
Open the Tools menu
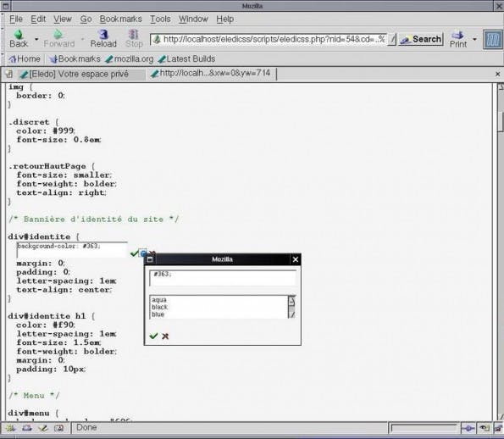pos(160,19)
